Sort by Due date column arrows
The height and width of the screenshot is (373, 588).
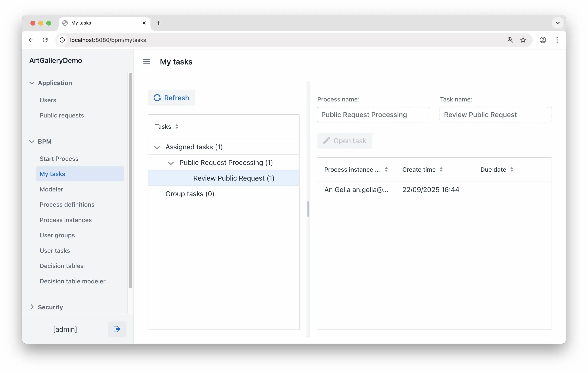tap(512, 169)
